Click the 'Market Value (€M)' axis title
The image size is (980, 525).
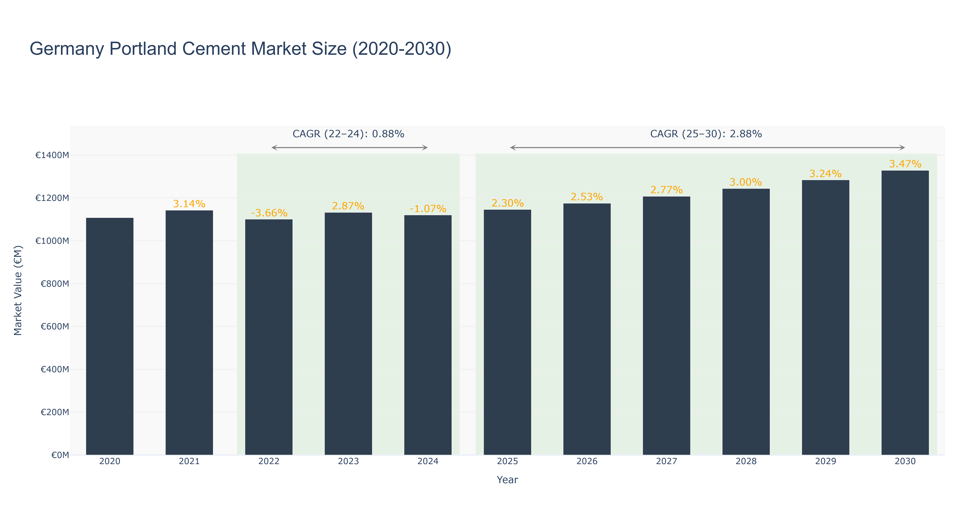pyautogui.click(x=18, y=290)
